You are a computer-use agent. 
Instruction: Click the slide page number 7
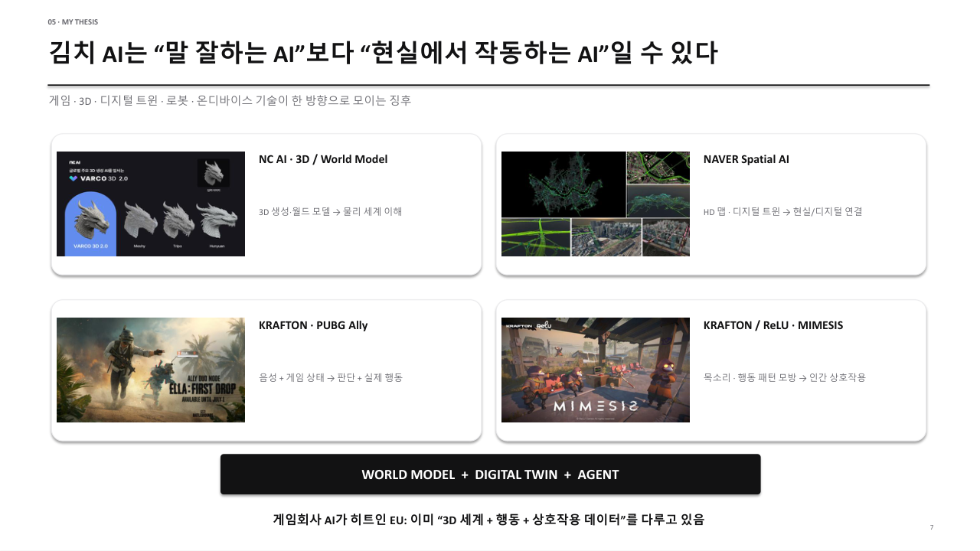[932, 527]
